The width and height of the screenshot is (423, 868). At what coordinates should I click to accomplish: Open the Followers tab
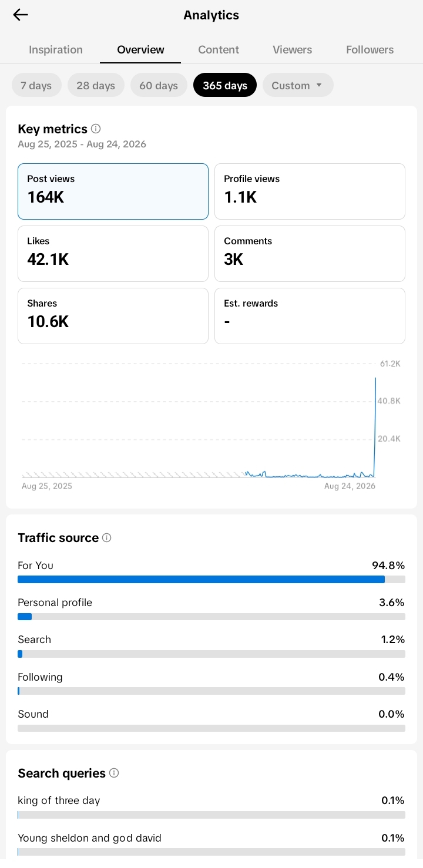pos(370,50)
